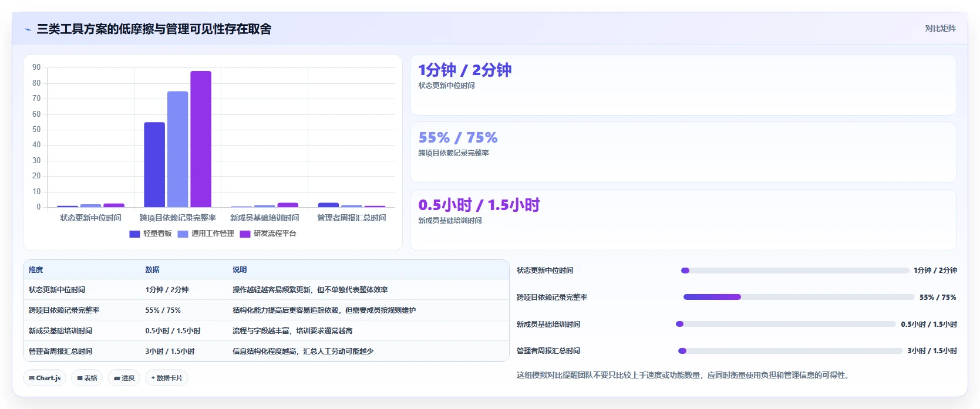This screenshot has height=409, width=980.
Task: Click the header icon beside the title
Action: [28, 29]
